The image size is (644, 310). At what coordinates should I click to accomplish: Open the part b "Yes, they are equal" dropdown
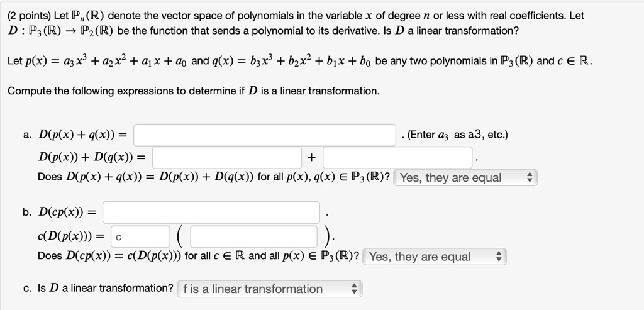pos(435,257)
